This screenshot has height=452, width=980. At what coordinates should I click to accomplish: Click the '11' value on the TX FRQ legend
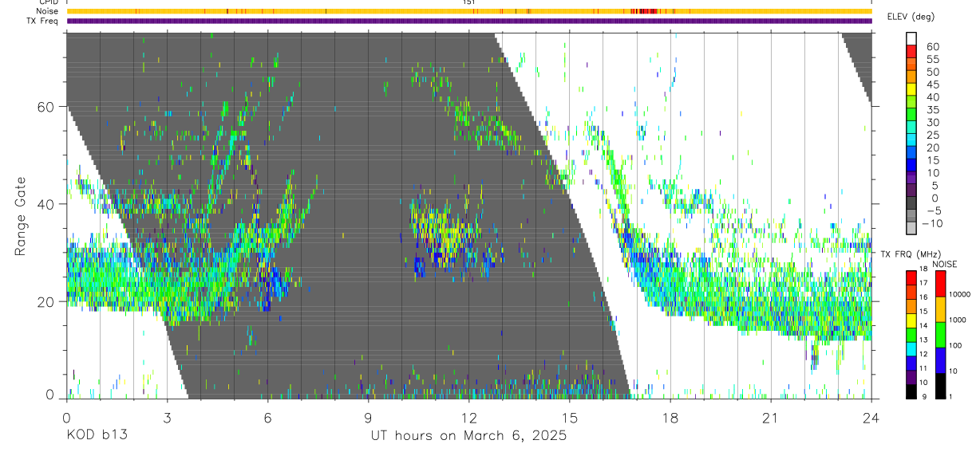[x=925, y=368]
